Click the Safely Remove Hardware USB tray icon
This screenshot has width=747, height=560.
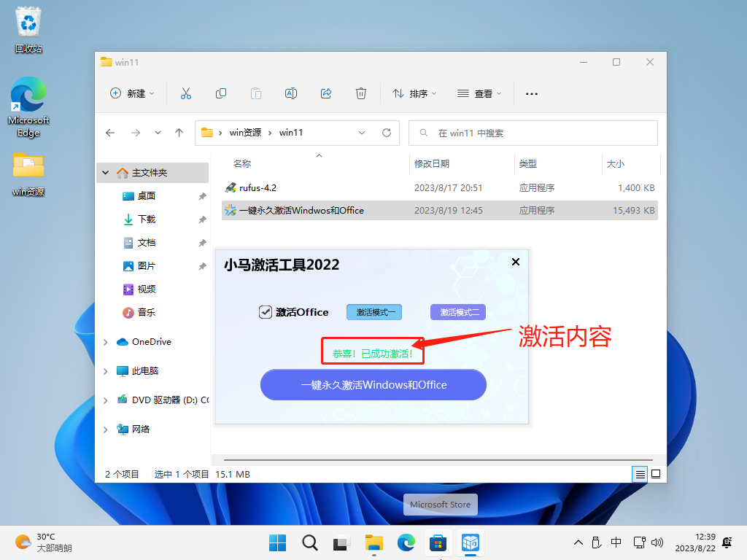pos(596,542)
